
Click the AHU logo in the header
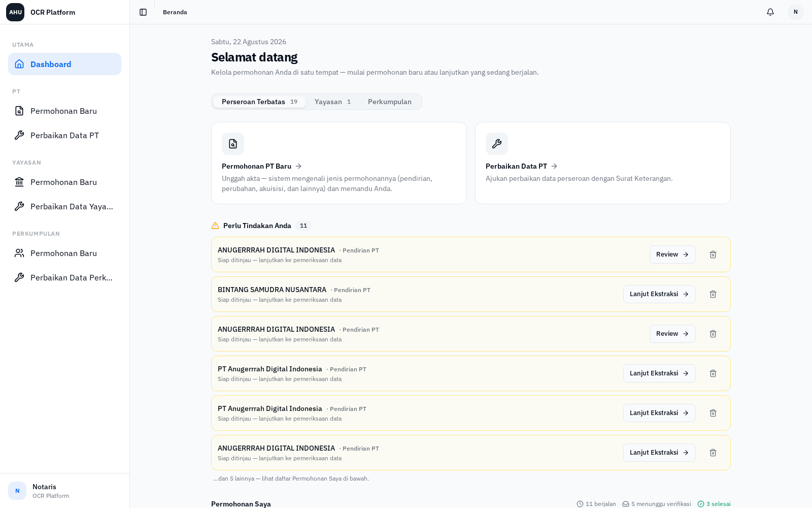pyautogui.click(x=15, y=12)
